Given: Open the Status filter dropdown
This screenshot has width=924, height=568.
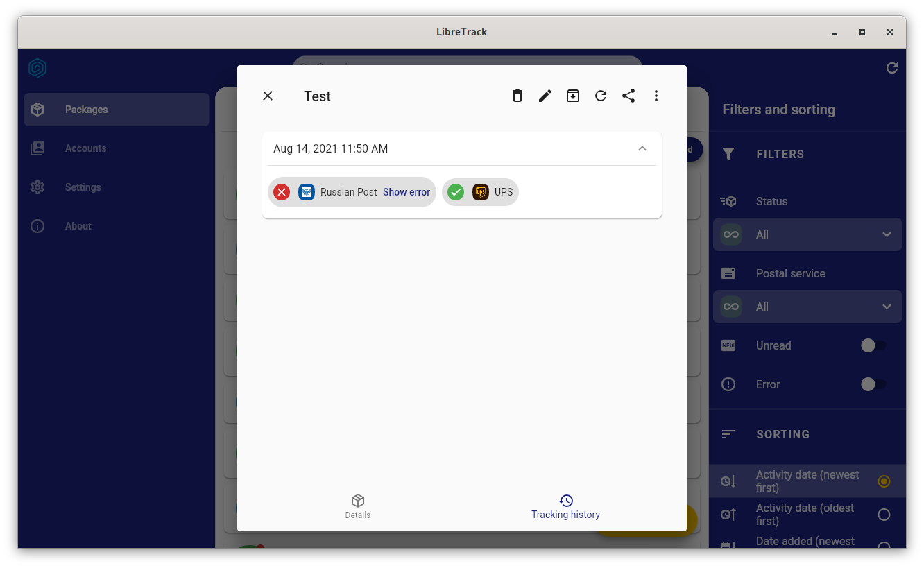Looking at the screenshot, I should coord(807,234).
